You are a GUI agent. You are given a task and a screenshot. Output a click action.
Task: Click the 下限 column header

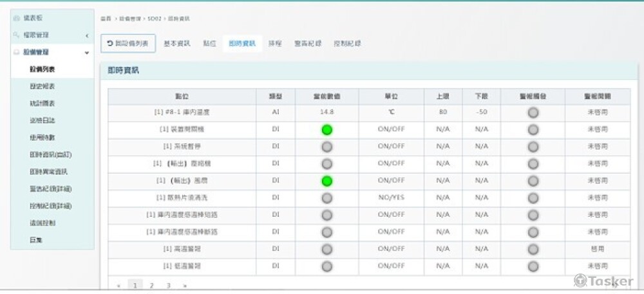(481, 96)
